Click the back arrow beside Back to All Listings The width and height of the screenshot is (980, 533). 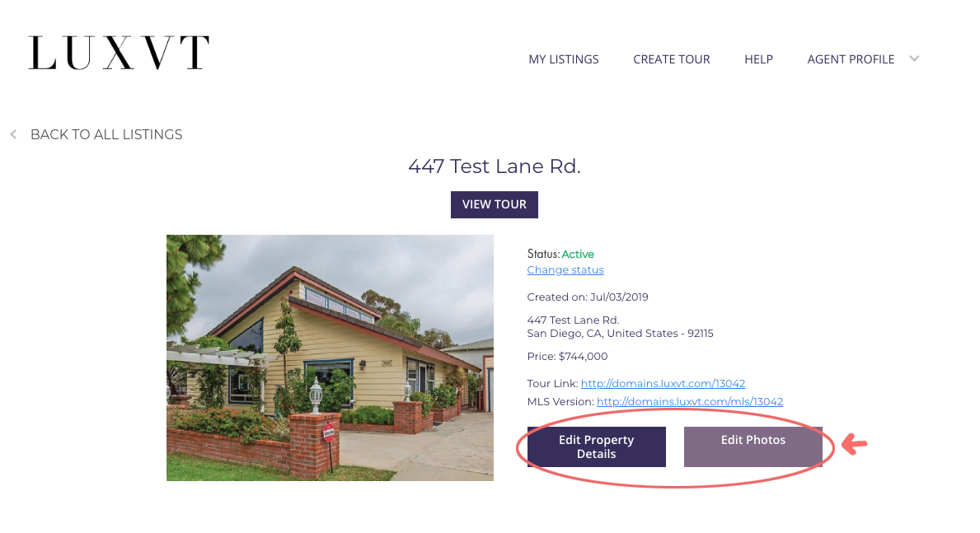click(13, 134)
